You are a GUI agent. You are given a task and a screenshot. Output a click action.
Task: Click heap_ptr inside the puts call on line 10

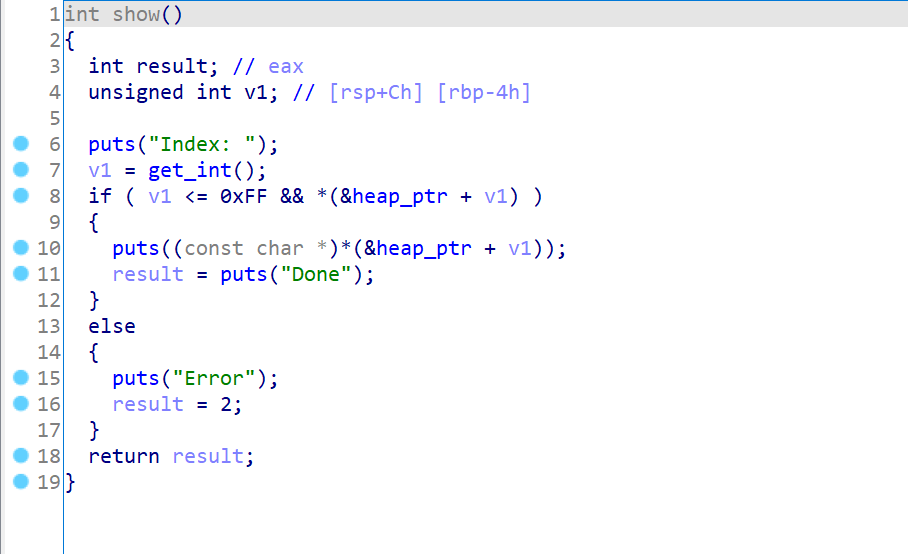click(x=424, y=249)
